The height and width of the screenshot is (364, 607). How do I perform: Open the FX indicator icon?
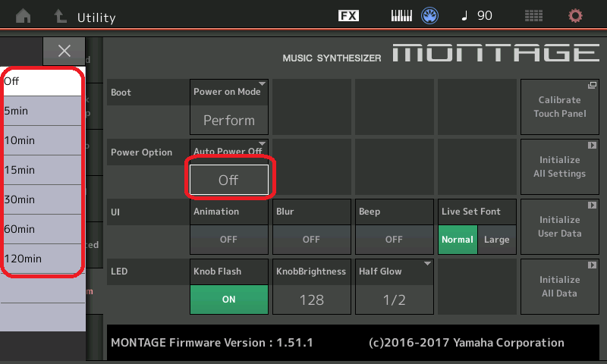pos(348,16)
